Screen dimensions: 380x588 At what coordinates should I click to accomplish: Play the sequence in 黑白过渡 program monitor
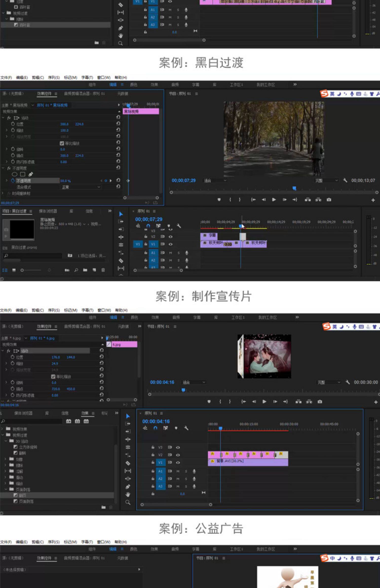click(x=274, y=200)
